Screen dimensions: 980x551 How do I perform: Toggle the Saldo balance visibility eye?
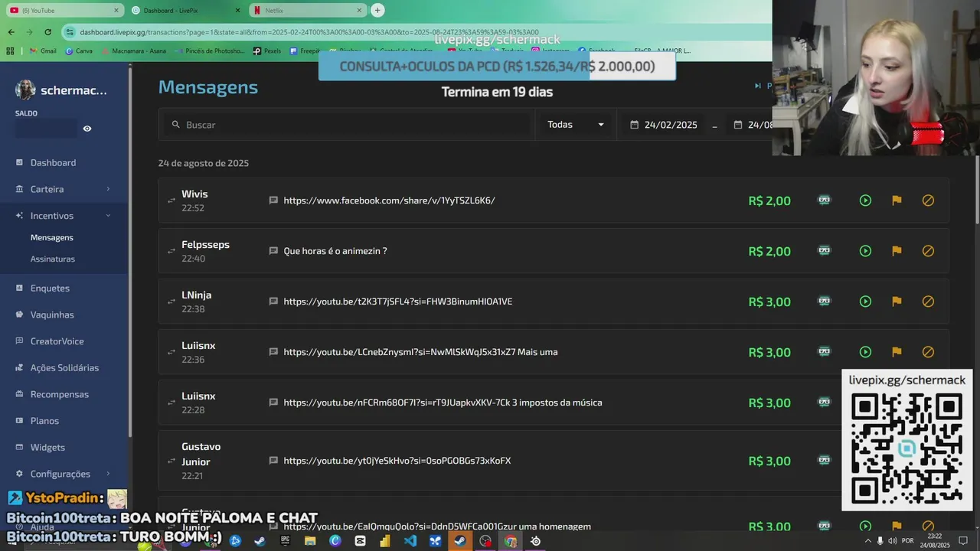point(87,129)
